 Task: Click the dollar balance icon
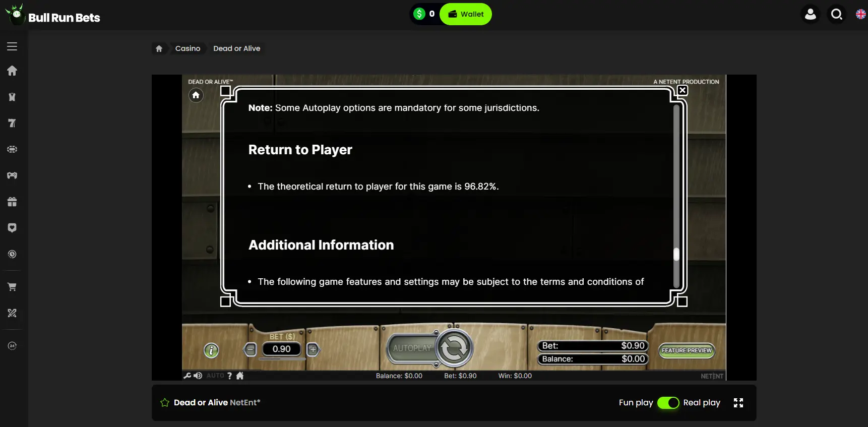(419, 14)
